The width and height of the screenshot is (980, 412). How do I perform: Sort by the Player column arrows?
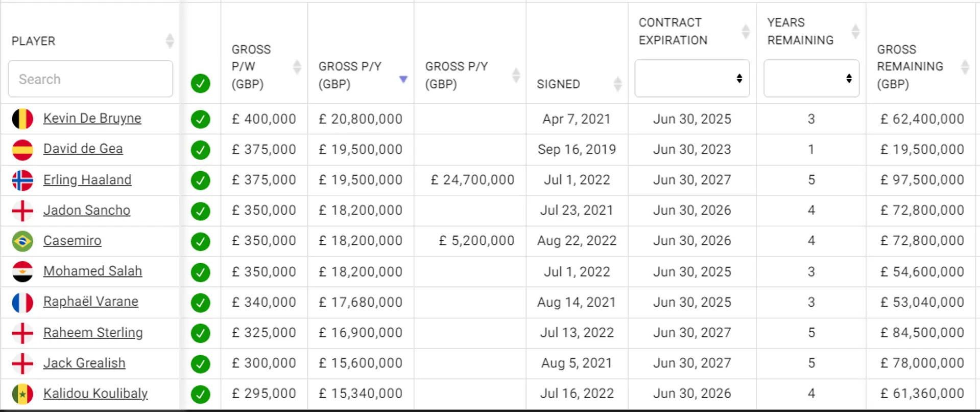tap(170, 41)
